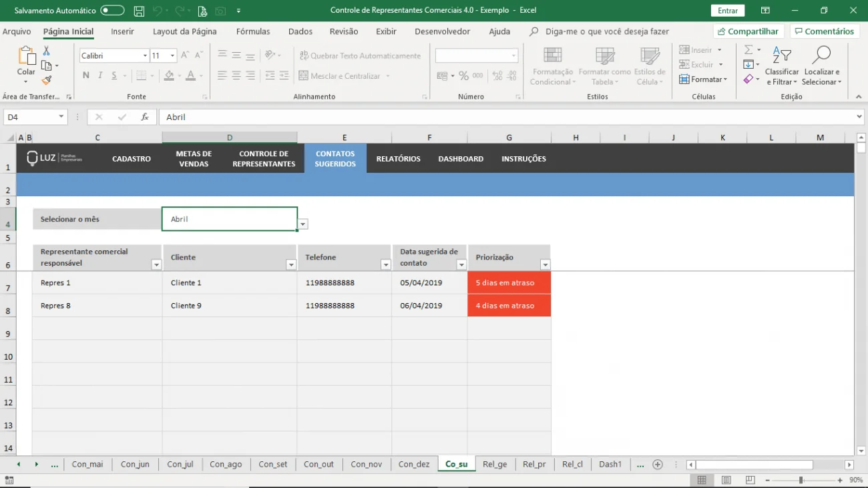868x488 pixels.
Task: Click the Save icon in title bar
Action: [x=139, y=11]
